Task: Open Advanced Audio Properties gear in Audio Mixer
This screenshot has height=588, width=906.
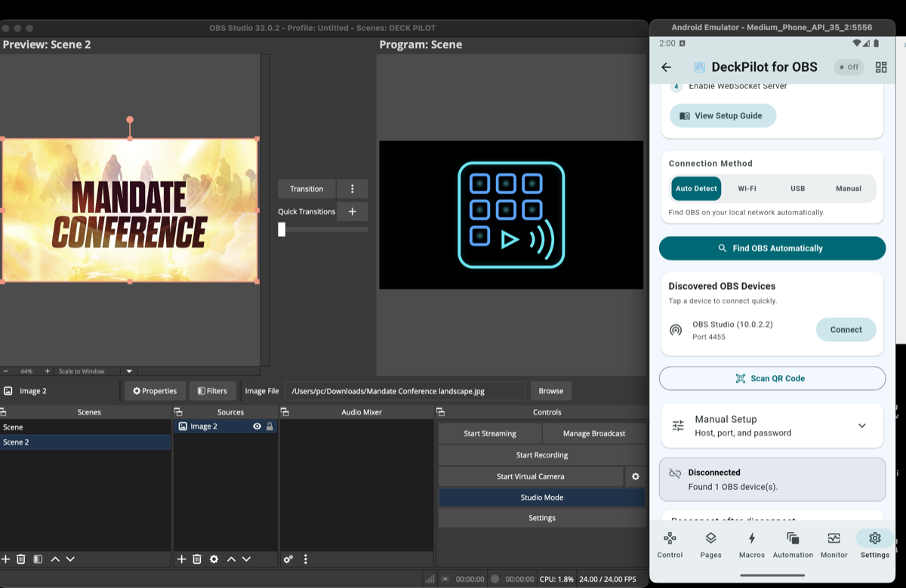Action: tap(288, 559)
